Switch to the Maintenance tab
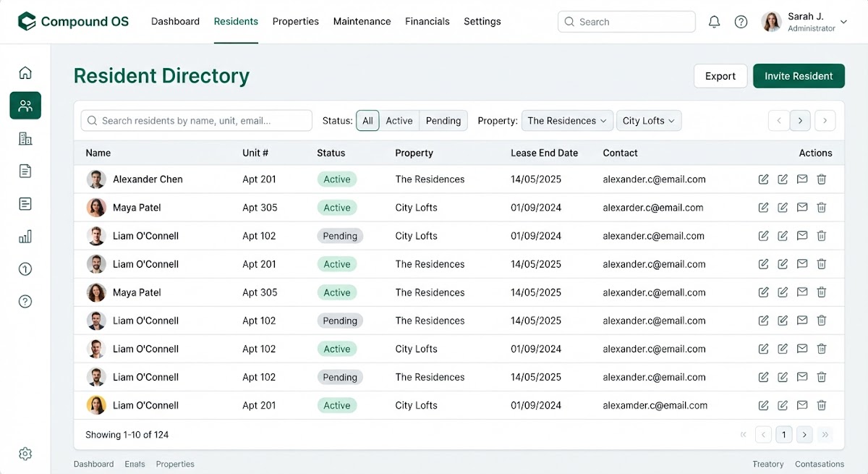 click(x=362, y=22)
